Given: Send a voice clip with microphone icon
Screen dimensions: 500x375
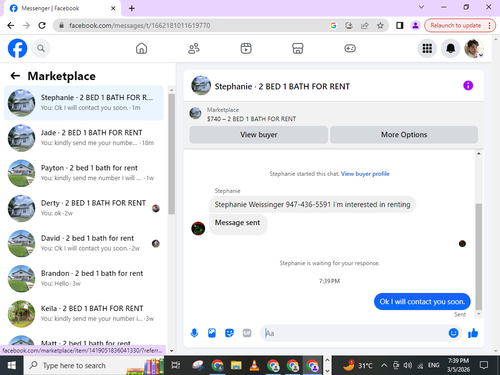Looking at the screenshot, I should pyautogui.click(x=194, y=333).
